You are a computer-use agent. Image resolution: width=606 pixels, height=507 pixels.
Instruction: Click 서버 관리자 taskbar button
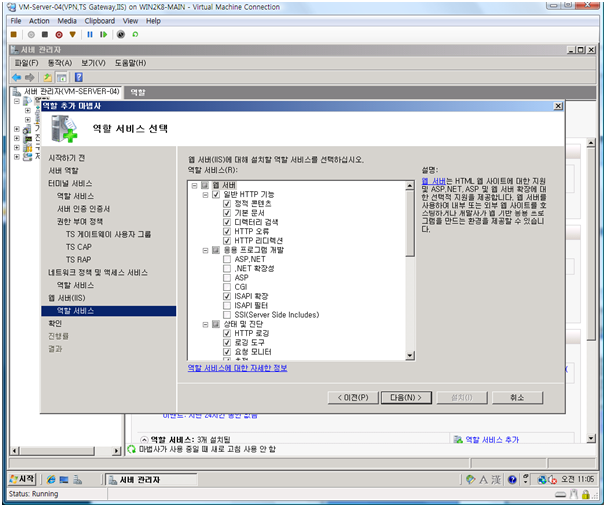pos(151,480)
